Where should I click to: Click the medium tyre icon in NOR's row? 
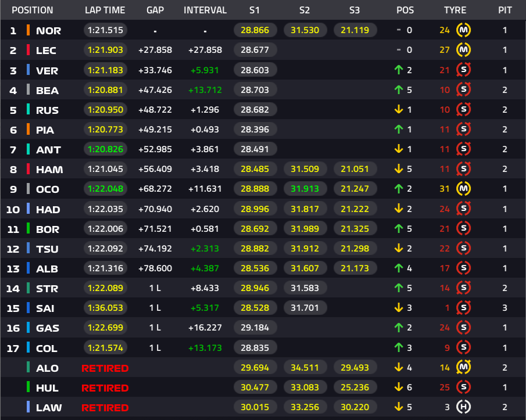click(x=463, y=30)
